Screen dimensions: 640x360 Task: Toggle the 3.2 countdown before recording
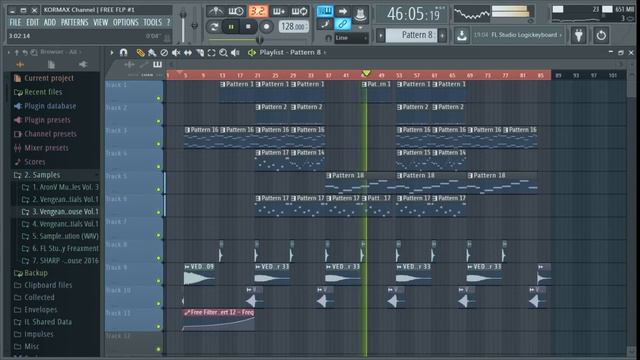[x=258, y=11]
